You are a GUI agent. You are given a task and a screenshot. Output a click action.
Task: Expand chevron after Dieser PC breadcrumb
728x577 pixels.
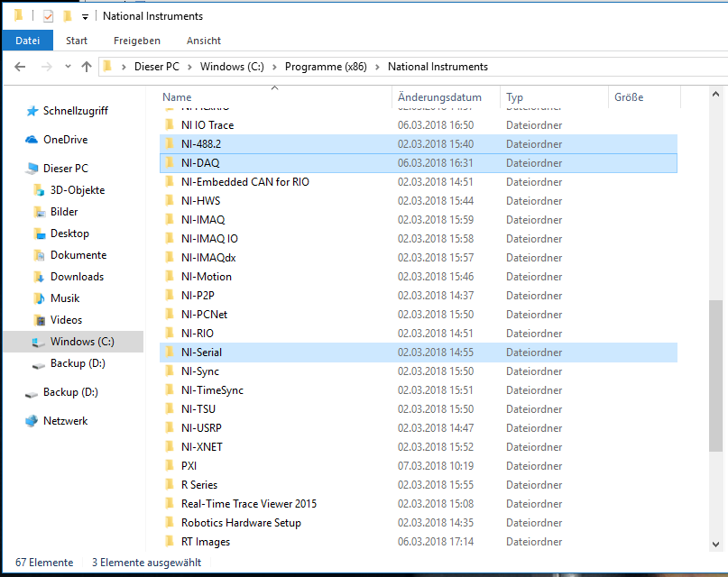tap(189, 68)
